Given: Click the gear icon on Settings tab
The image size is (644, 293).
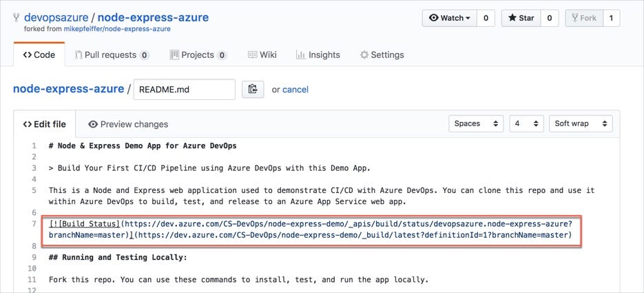Looking at the screenshot, I should pyautogui.click(x=364, y=54).
